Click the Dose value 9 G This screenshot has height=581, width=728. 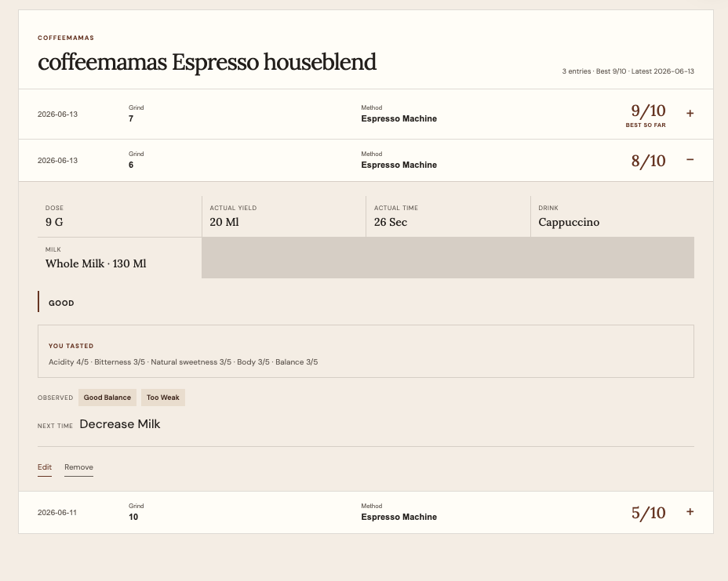click(54, 222)
